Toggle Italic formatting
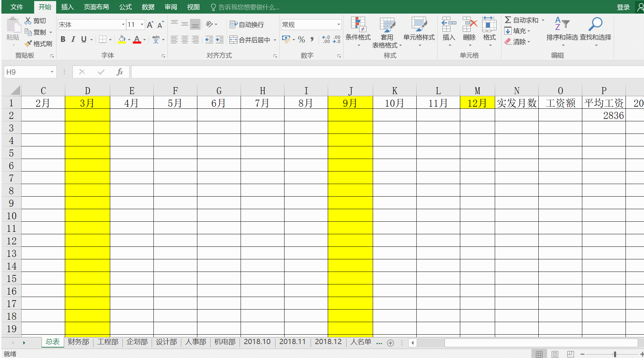This screenshot has width=644, height=358. [73, 39]
